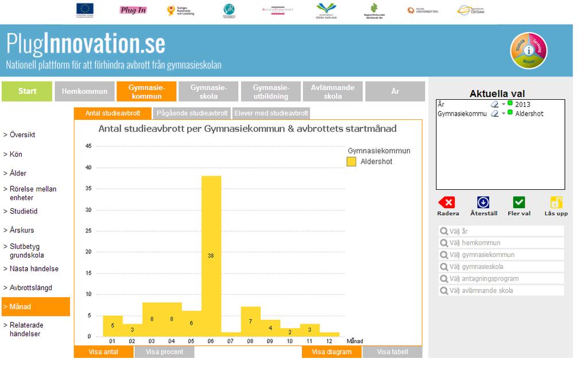Go to Nästa händelse

tap(34, 268)
